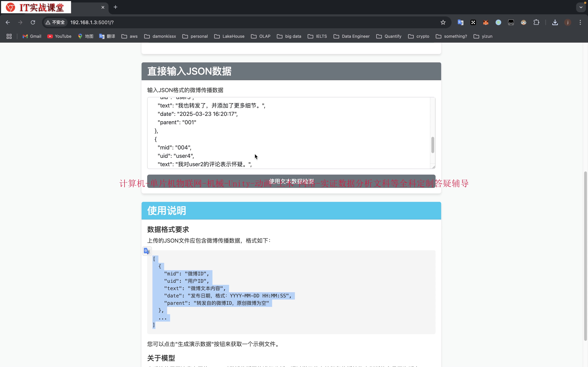Open the YouTube bookmark
The width and height of the screenshot is (588, 367).
point(59,36)
